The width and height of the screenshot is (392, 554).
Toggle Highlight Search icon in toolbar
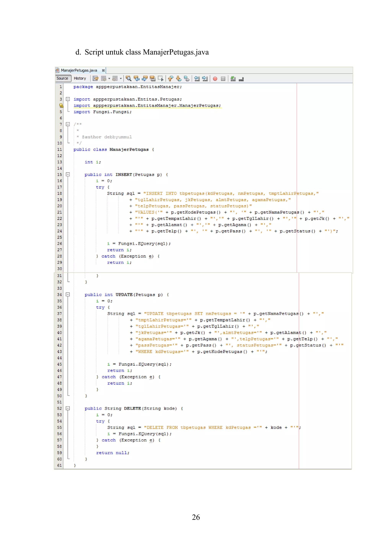[153, 78]
